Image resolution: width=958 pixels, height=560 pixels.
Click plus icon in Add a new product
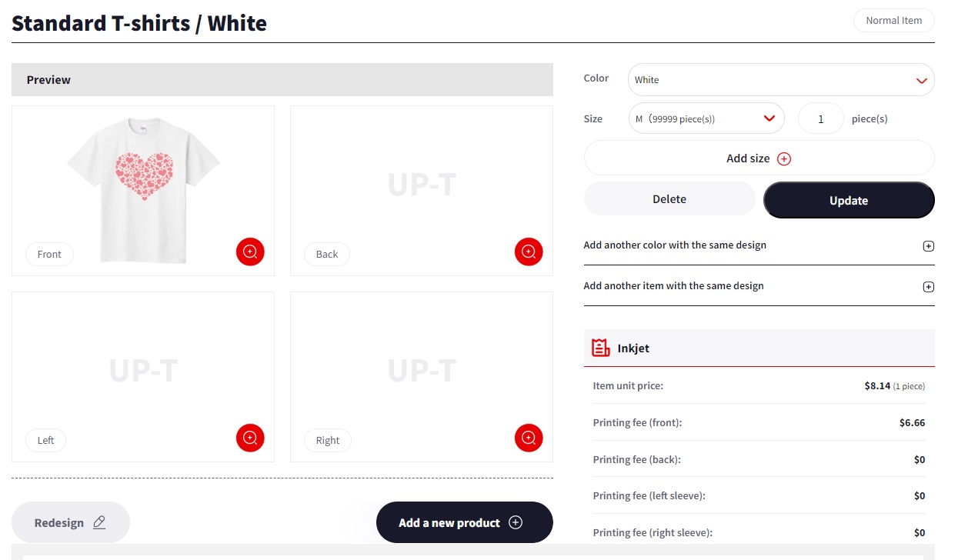[x=516, y=522]
